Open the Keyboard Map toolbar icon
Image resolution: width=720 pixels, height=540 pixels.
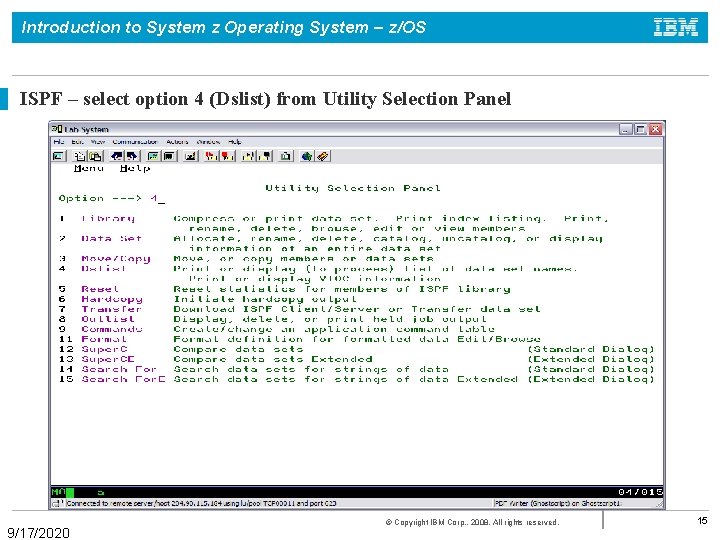click(x=191, y=156)
